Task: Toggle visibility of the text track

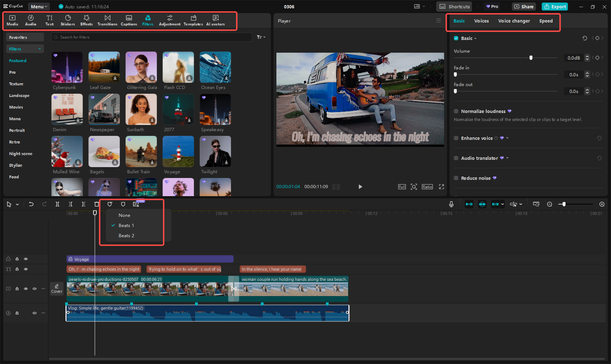Action: [x=26, y=269]
